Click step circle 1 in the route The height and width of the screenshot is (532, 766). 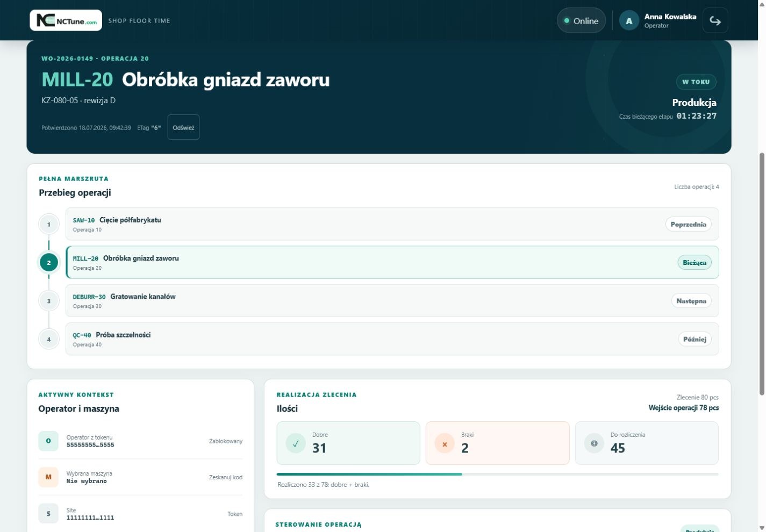point(49,224)
